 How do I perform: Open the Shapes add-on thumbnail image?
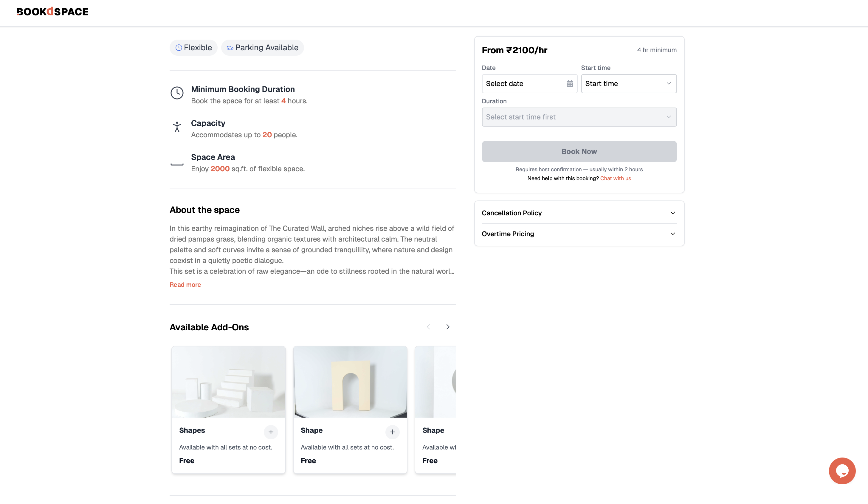[229, 382]
